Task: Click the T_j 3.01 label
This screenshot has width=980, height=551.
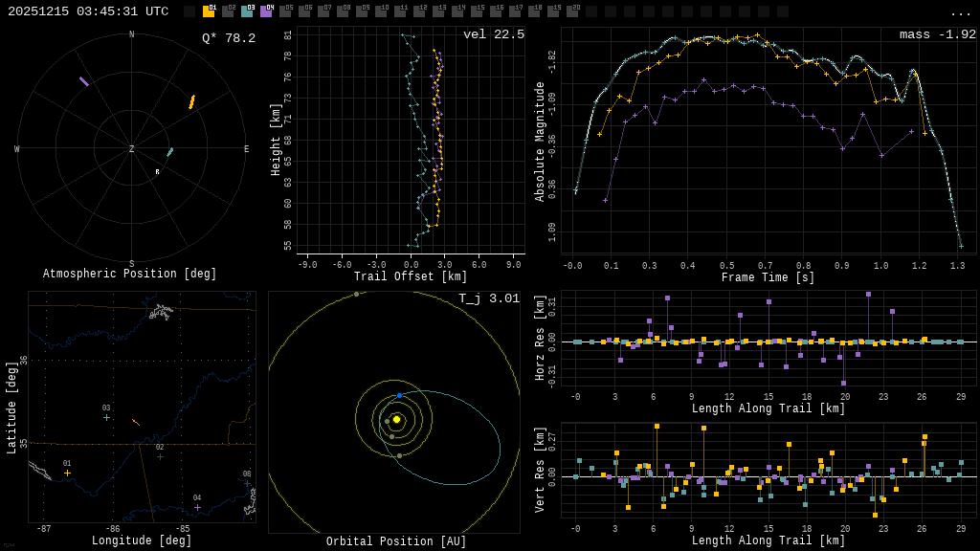Action: (489, 298)
